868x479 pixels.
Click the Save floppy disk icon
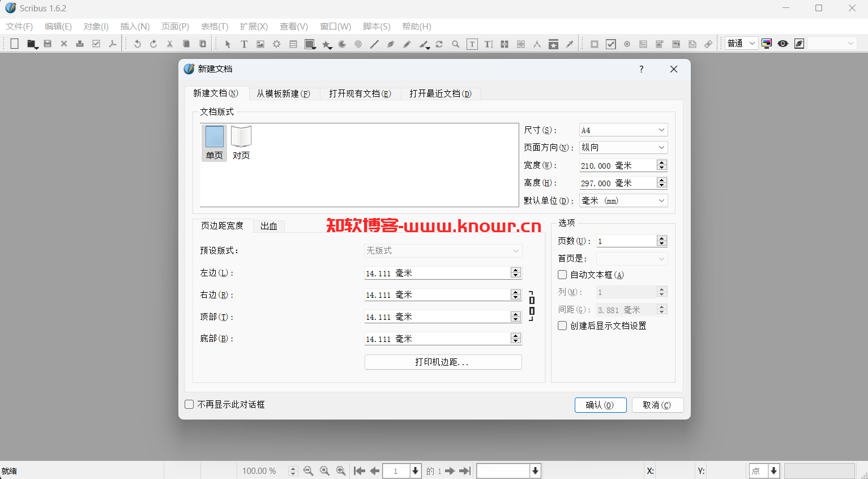pos(48,44)
